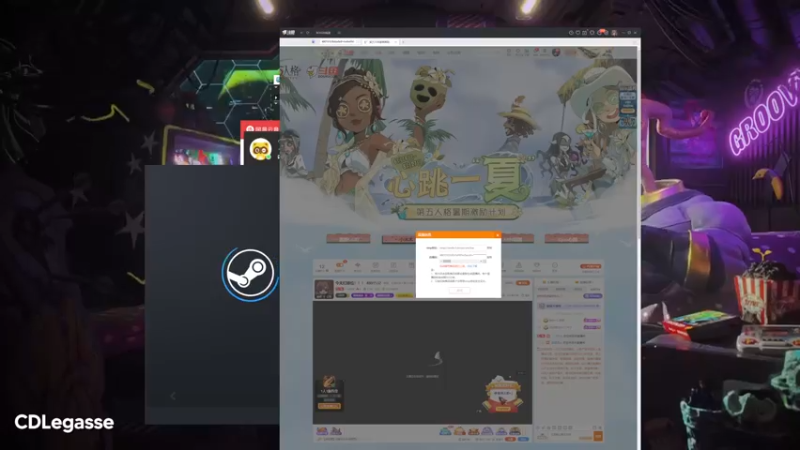Refresh the page in Douyu browser
Screen dimensions: 800x450
coord(308,33)
